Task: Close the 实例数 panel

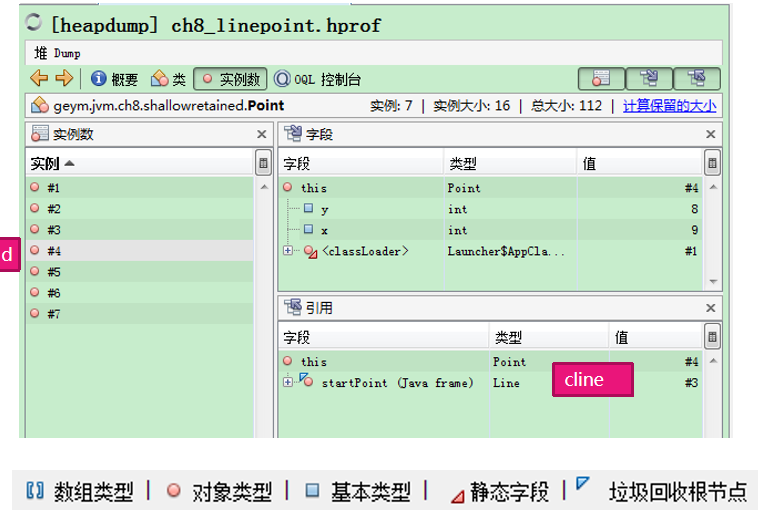Action: tap(261, 134)
